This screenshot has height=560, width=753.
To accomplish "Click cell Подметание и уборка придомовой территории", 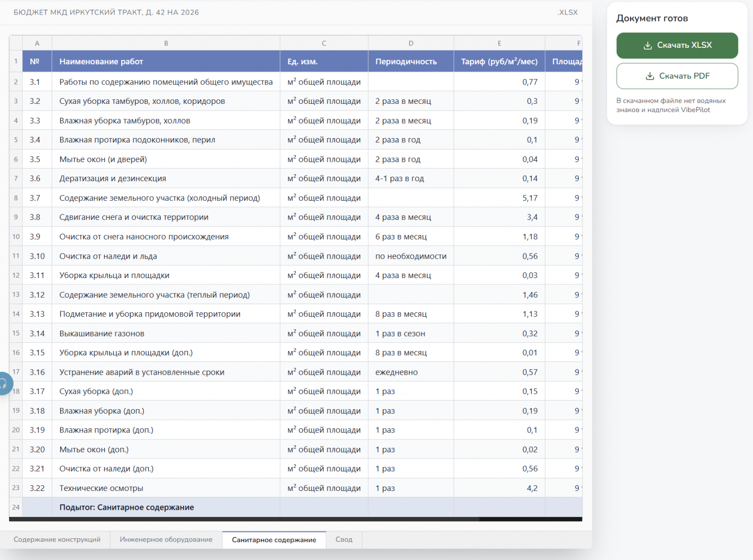I will click(x=166, y=314).
